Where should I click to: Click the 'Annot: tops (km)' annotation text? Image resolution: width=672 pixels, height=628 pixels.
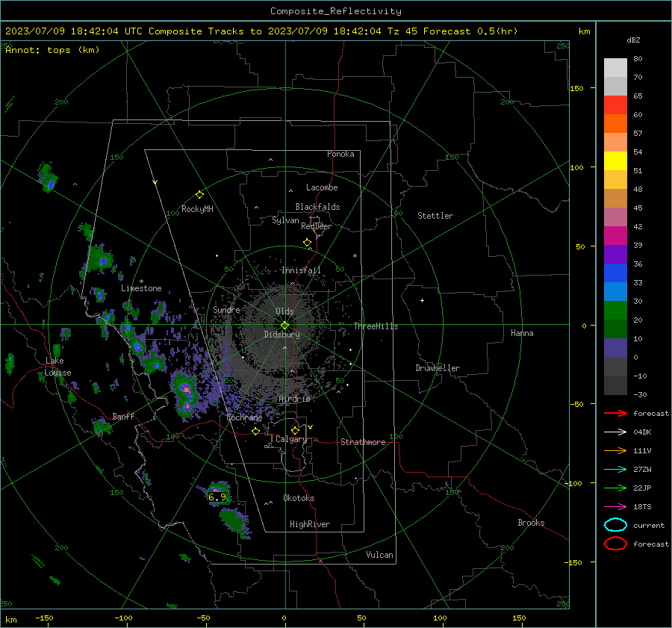tap(52, 50)
